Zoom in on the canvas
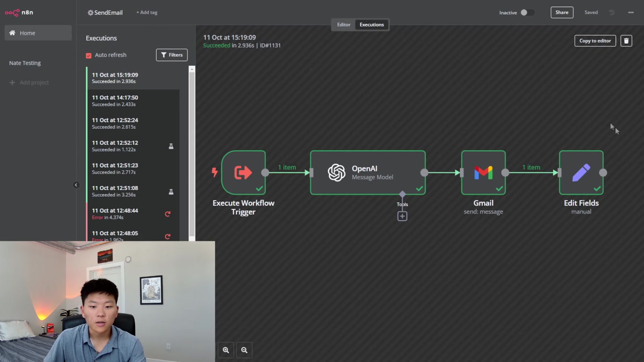 [226, 350]
